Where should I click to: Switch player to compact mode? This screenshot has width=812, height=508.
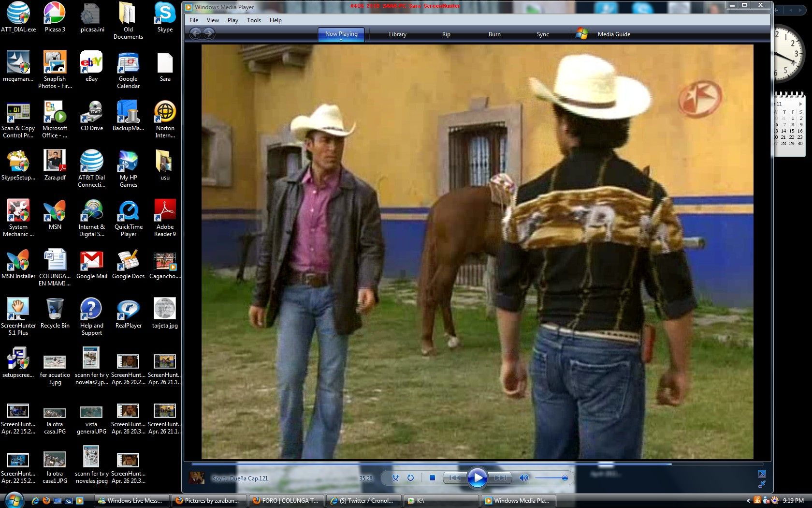coord(762,484)
